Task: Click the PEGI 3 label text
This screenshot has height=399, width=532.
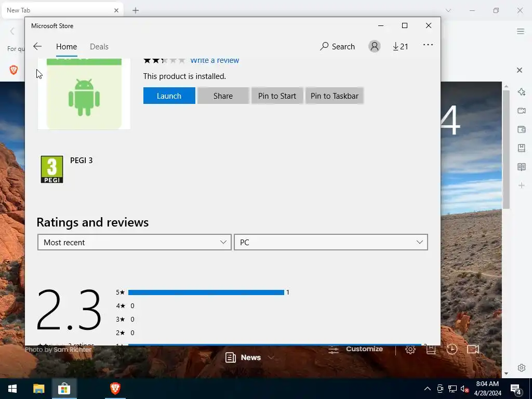Action: coord(82,160)
